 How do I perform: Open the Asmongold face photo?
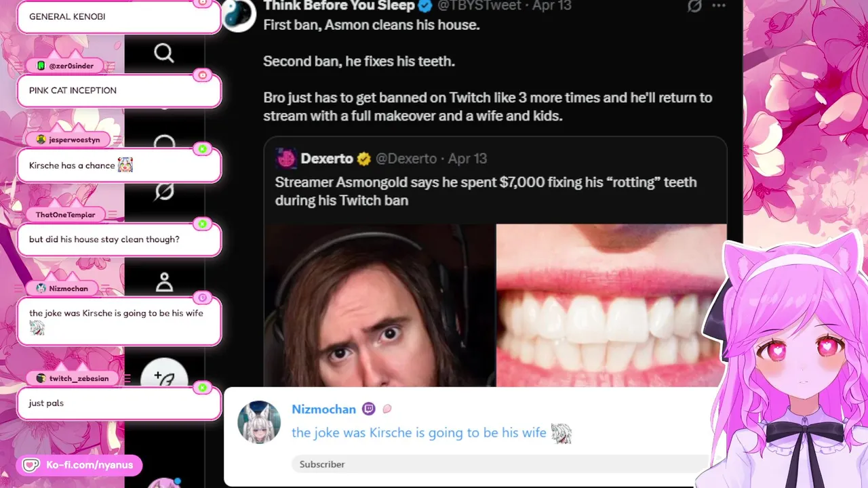pos(380,306)
